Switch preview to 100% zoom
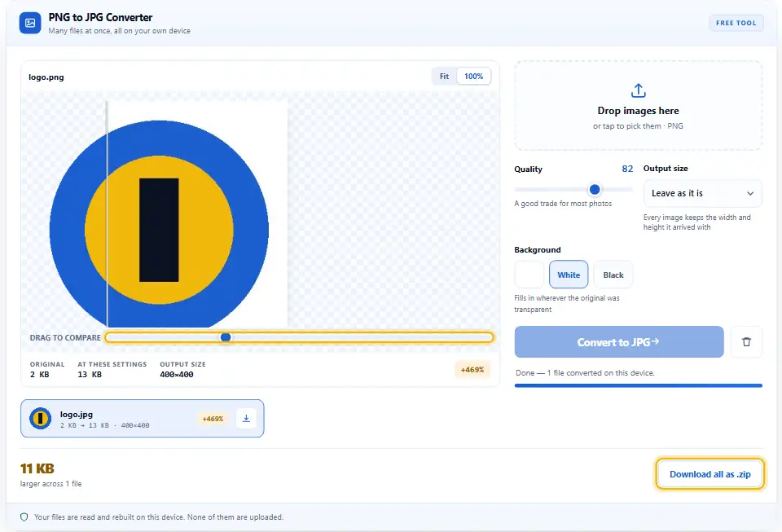The image size is (782, 532). coord(474,77)
